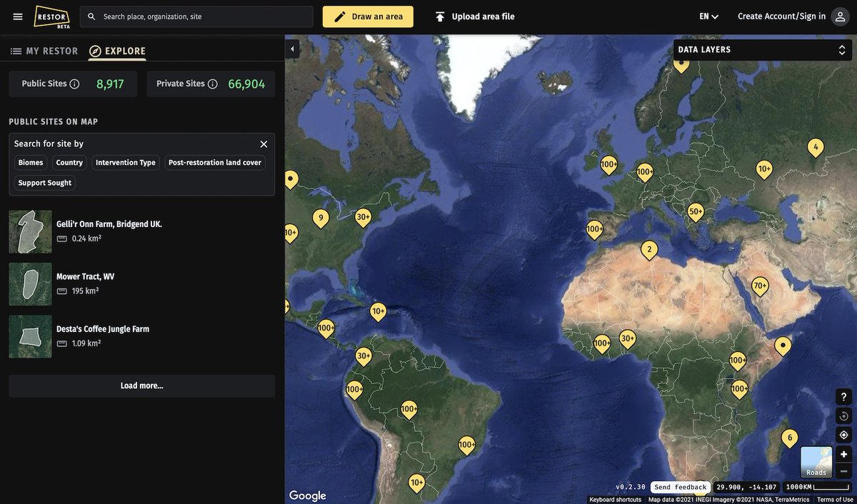Image resolution: width=857 pixels, height=504 pixels.
Task: Open Keyboard shortcuts link
Action: pos(616,500)
